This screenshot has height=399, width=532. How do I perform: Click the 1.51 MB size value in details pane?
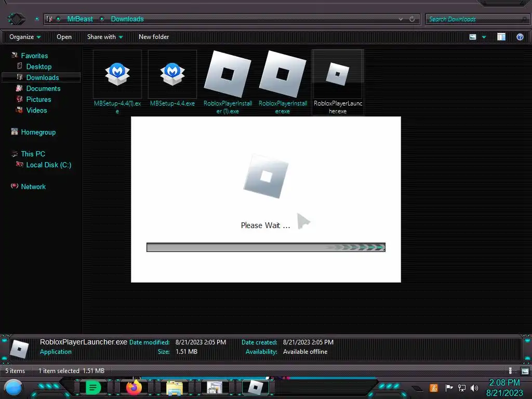(187, 352)
